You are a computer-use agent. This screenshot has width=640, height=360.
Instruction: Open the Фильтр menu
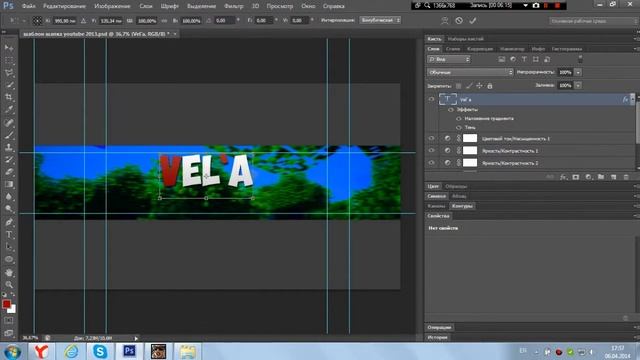(x=233, y=6)
